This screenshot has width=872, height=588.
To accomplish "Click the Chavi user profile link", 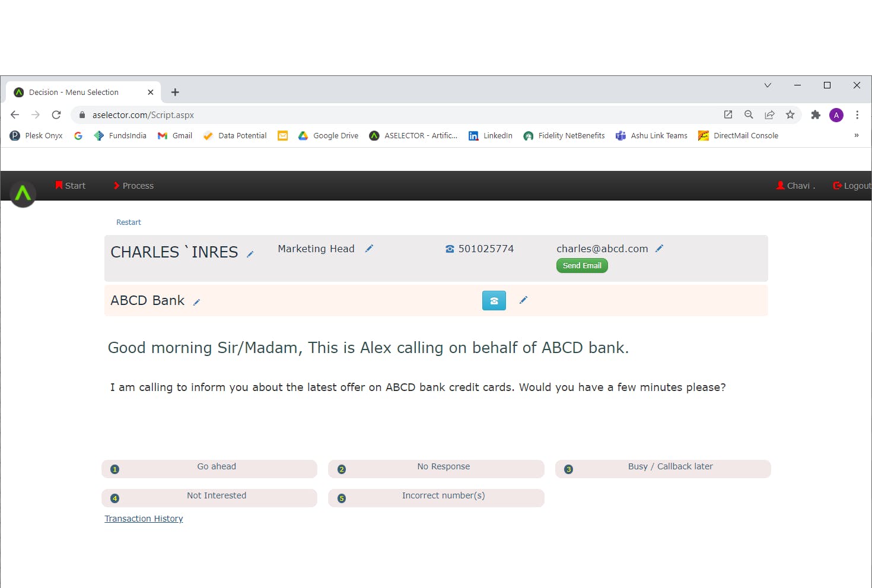I will click(795, 186).
